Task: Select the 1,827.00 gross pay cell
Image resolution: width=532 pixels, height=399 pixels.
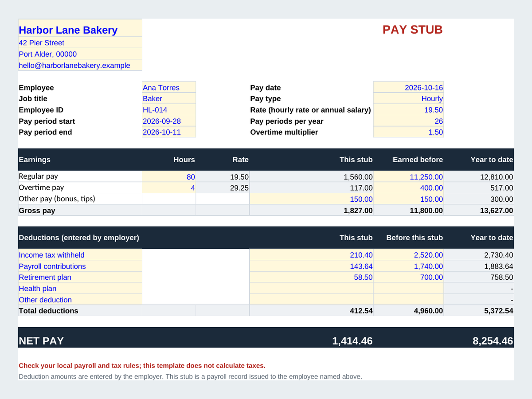Action: [x=311, y=210]
